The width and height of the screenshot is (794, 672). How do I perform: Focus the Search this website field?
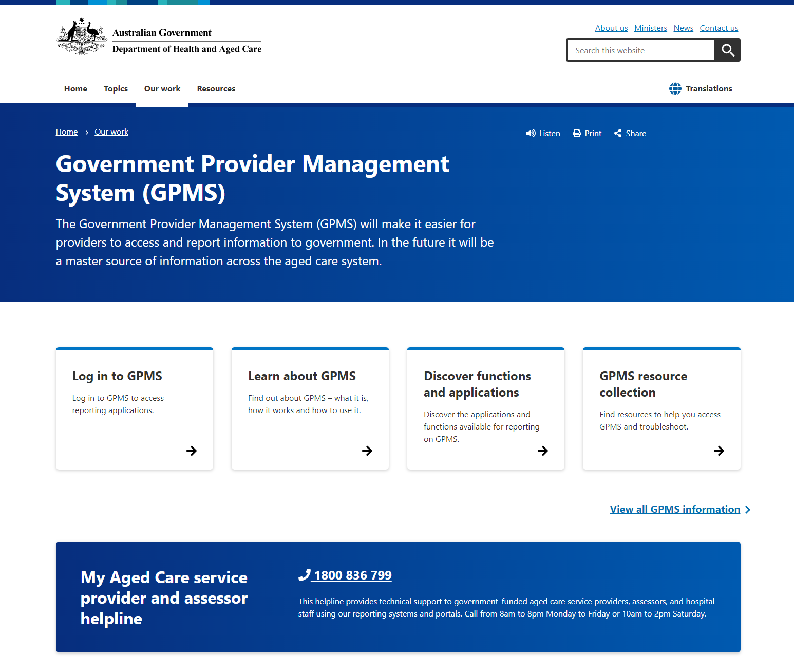640,50
